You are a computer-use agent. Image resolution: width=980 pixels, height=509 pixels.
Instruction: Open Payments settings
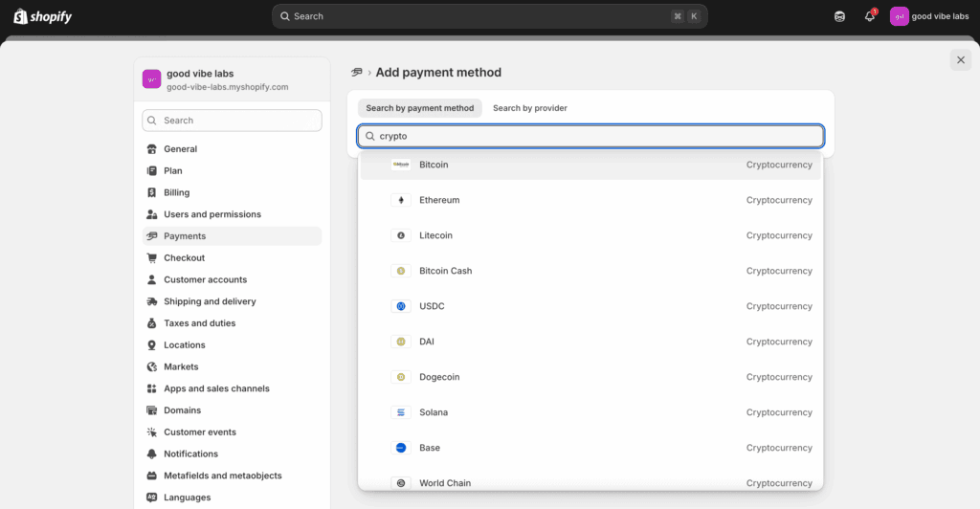[232, 236]
